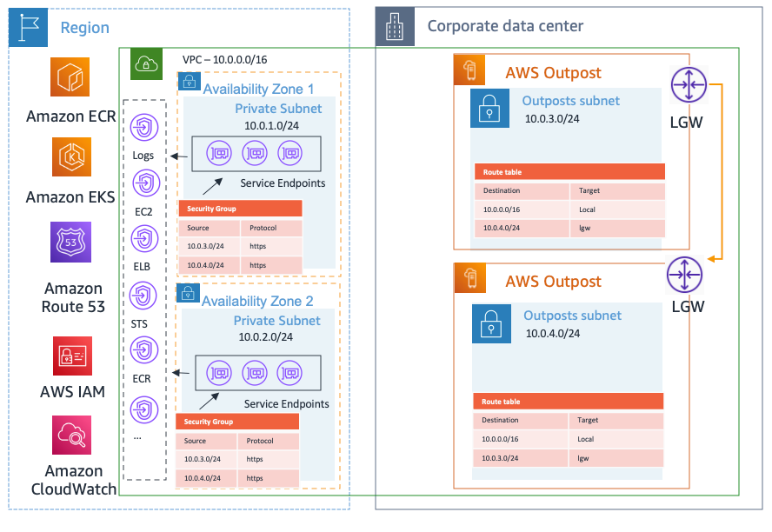Select the EC2 endpoint icon
Viewport: 772px width, 532px height.
144,183
